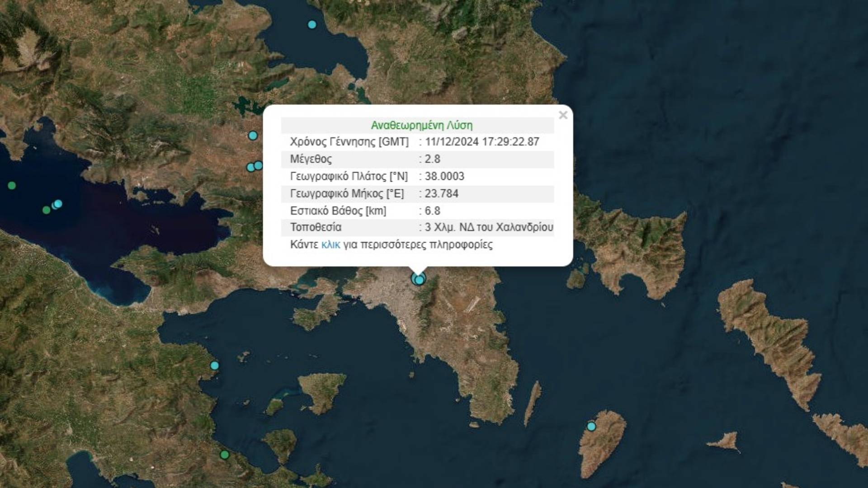Click the focal depth value 6.8
This screenshot has height=488, width=868.
click(432, 211)
